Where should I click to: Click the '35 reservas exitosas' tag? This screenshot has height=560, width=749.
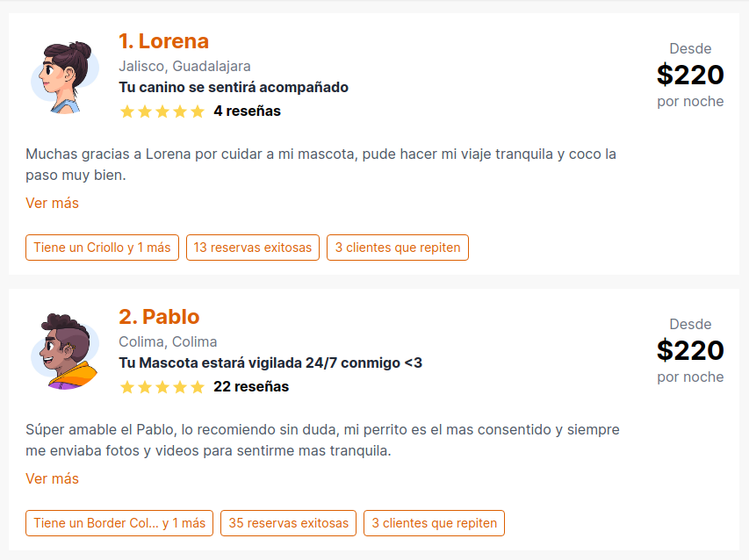(x=289, y=523)
